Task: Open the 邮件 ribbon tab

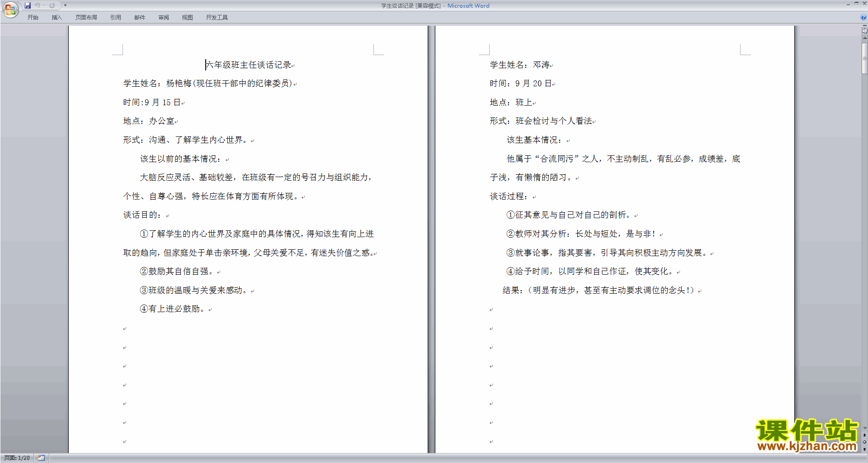Action: point(140,18)
